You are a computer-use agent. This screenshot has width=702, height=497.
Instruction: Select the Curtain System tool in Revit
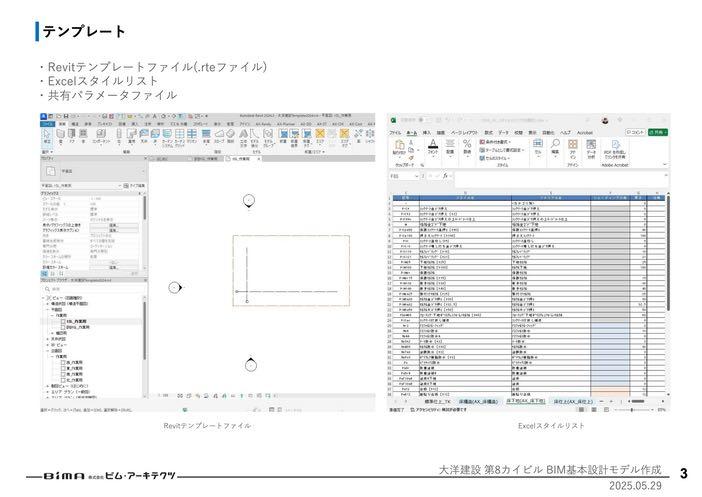pos(167,137)
